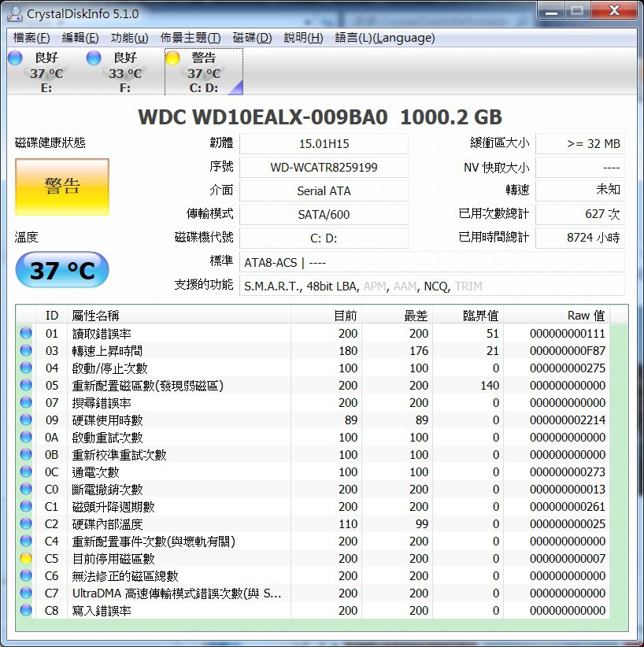Click the 臨界值 column header
This screenshot has width=644, height=647.
click(468, 316)
